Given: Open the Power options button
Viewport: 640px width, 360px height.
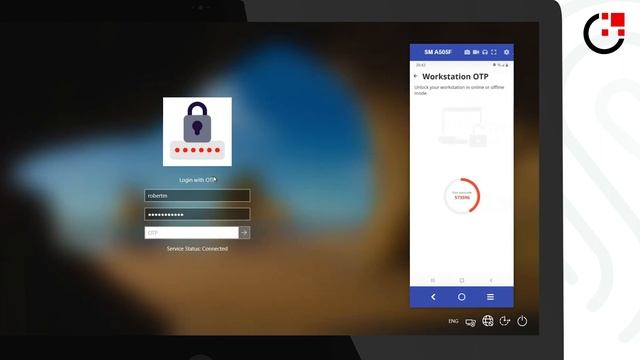Looking at the screenshot, I should point(522,321).
